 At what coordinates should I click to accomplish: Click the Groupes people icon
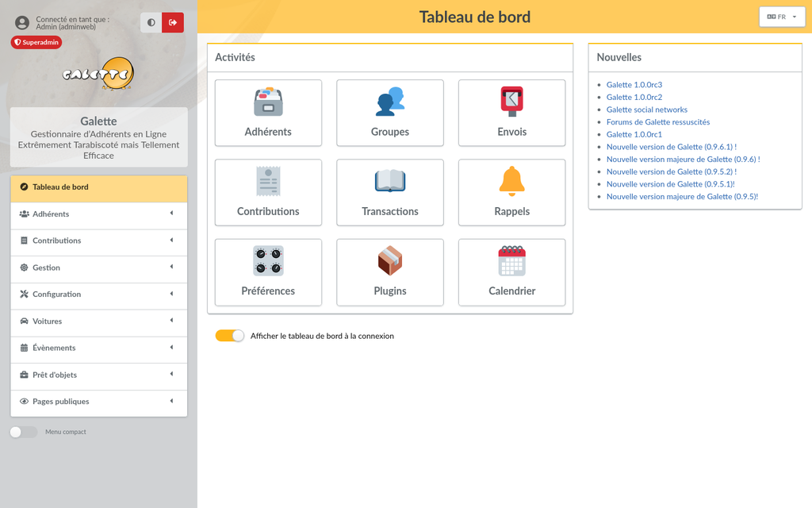[389, 102]
